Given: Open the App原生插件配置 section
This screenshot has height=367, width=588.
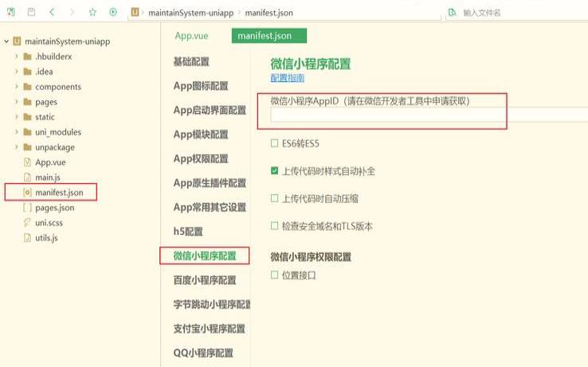Looking at the screenshot, I should (x=210, y=183).
